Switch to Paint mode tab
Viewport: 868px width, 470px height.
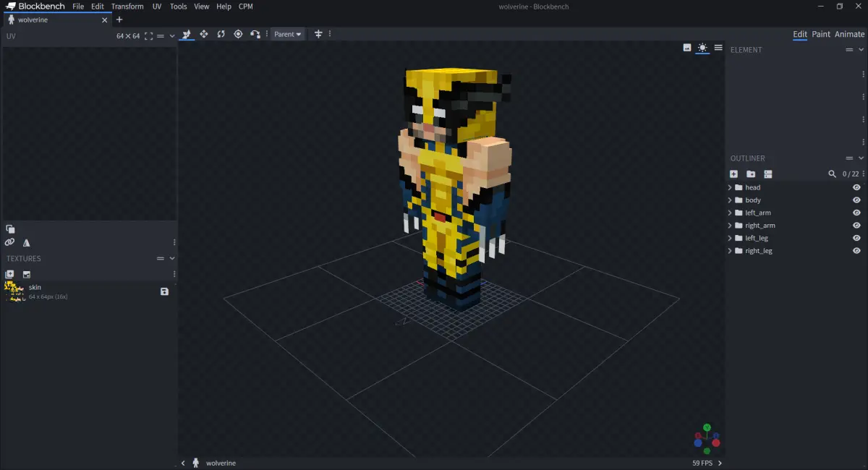point(821,34)
